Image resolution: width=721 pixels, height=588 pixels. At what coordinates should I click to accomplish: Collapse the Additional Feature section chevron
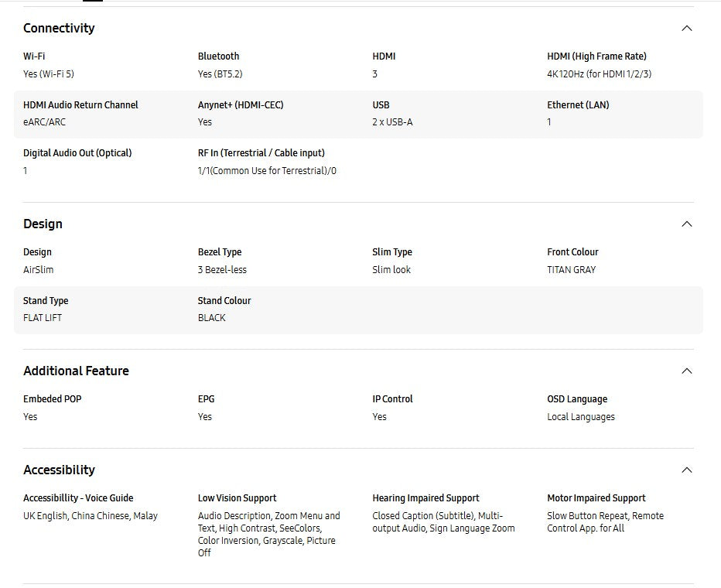[x=686, y=371]
